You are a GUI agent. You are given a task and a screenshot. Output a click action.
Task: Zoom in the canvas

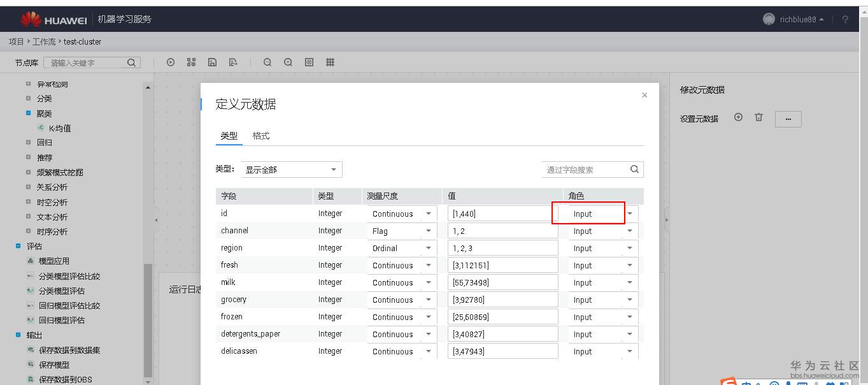288,62
